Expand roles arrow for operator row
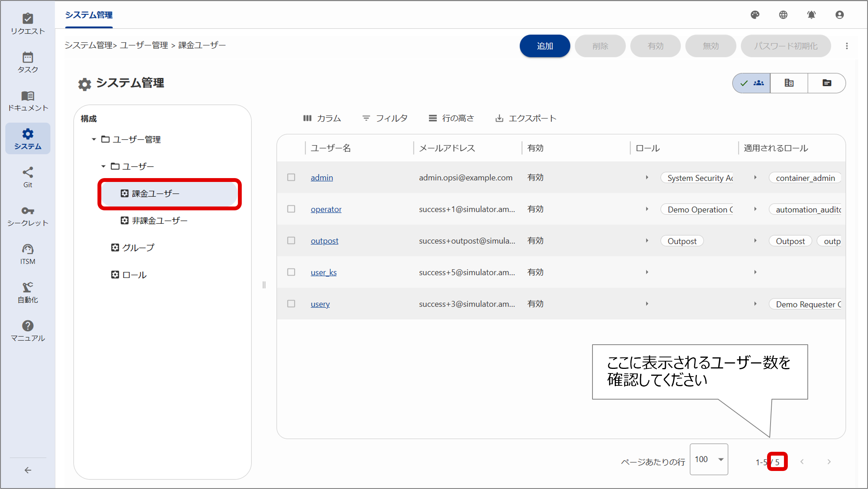This screenshot has width=868, height=489. pyautogui.click(x=647, y=209)
